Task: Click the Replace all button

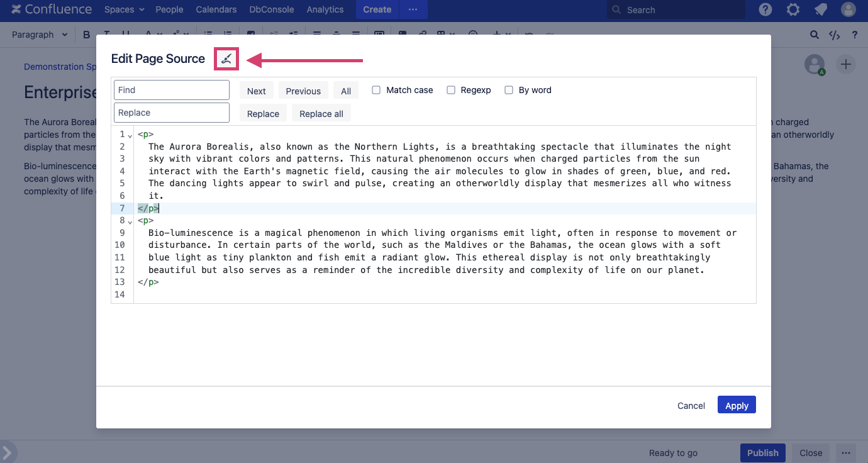Action: [321, 113]
